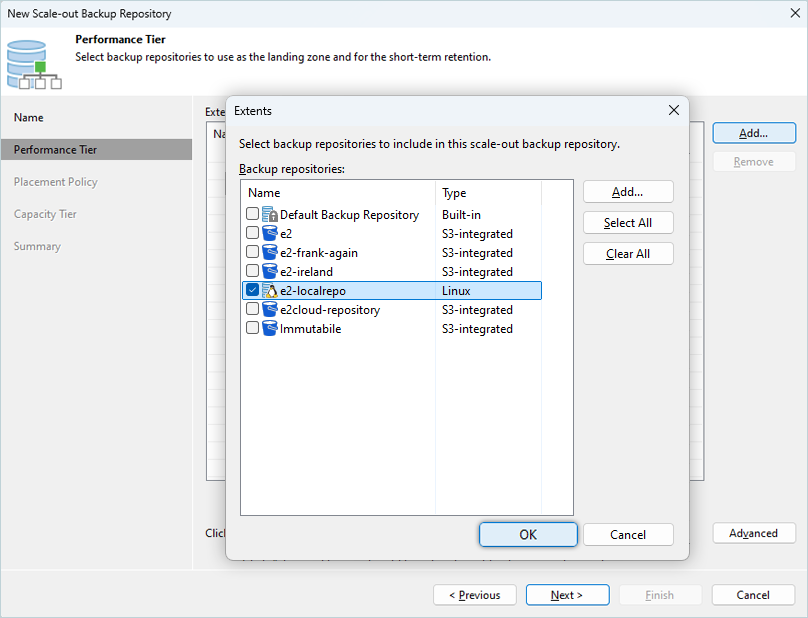Tick the Immutabile repository checkbox
The width and height of the screenshot is (808, 618).
(253, 329)
